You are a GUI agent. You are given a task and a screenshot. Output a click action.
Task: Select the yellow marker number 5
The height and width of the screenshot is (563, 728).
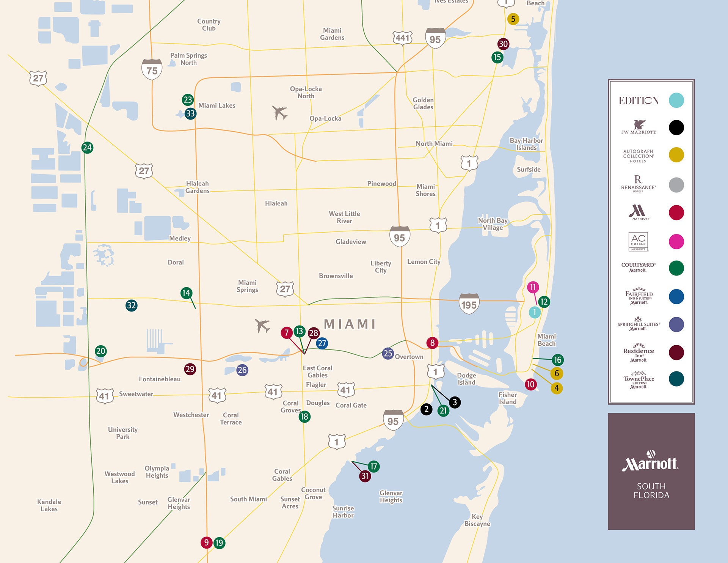[513, 19]
